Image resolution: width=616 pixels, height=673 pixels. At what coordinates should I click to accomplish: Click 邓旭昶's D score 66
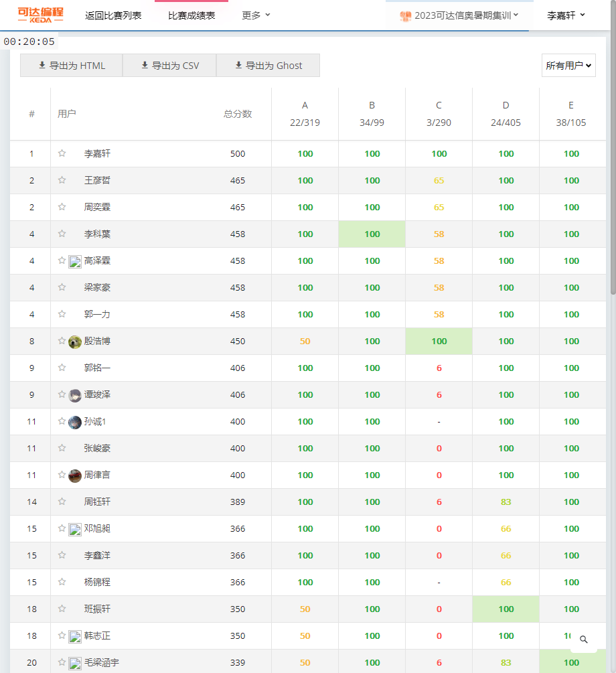[506, 529]
